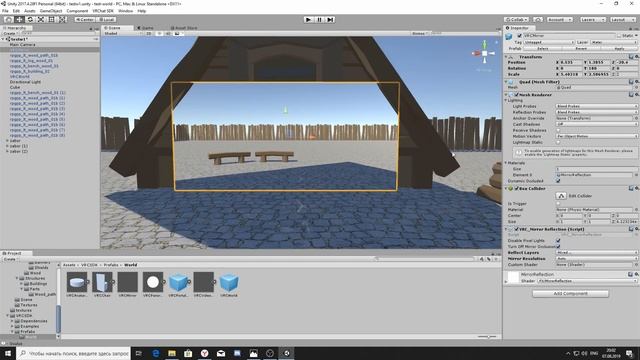640x360 pixels.
Task: Open the Cloud services button
Action: (538, 19)
